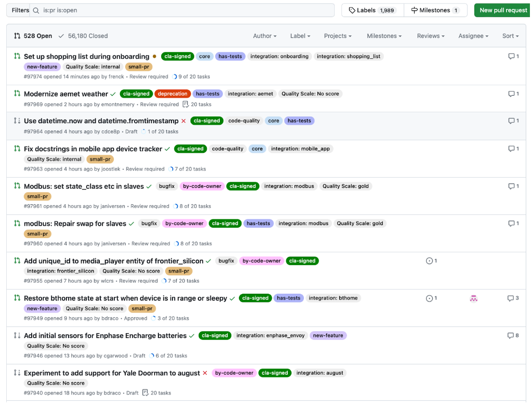Click passing checkmark on Restore bthome PR
The width and height of the screenshot is (532, 406).
[232, 298]
